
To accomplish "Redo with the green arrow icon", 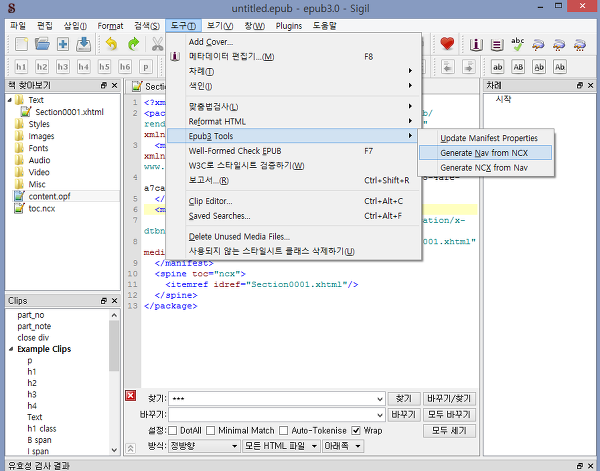I will tap(133, 44).
